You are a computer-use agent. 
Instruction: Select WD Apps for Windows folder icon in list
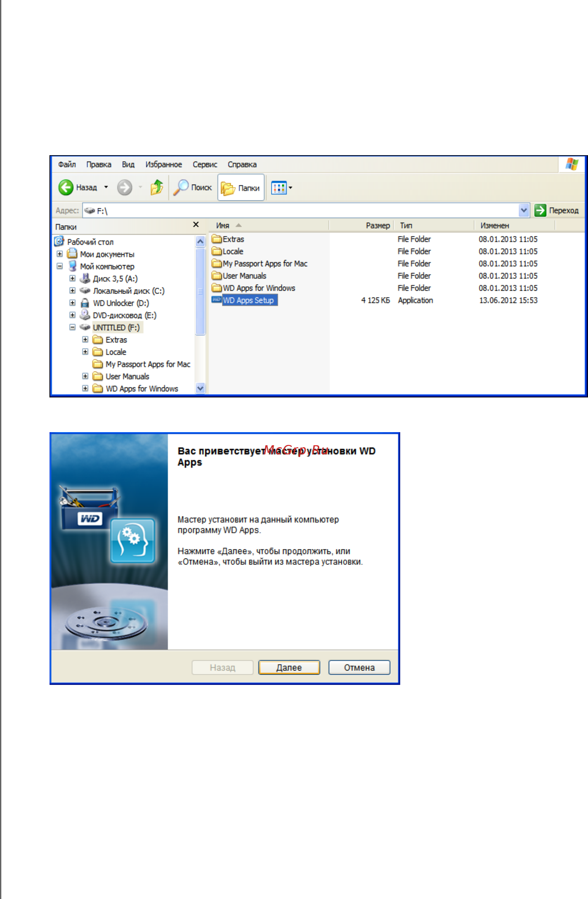click(x=217, y=288)
